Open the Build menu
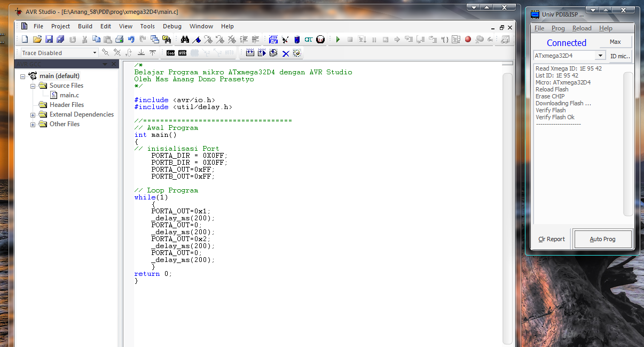 (x=85, y=26)
